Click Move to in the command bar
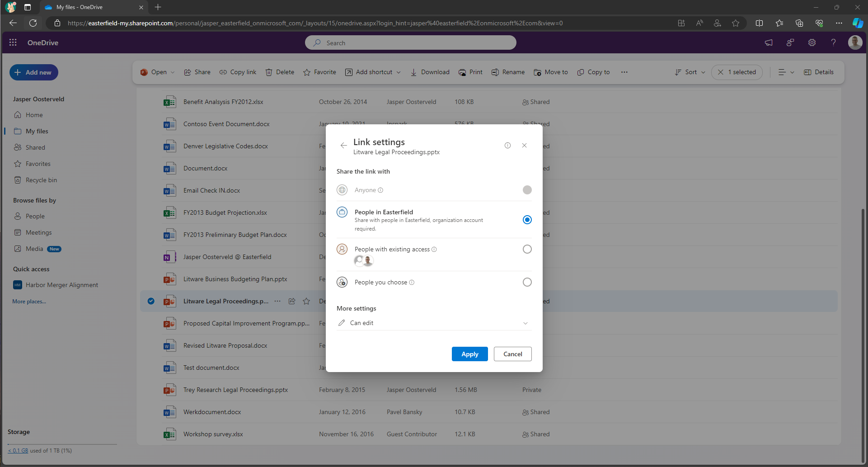This screenshot has width=868, height=467. point(551,72)
